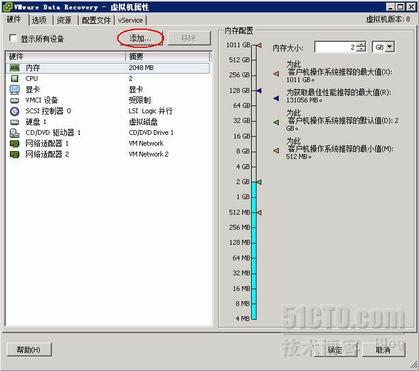Click the 取消 button
The image size is (419, 371).
383,350
